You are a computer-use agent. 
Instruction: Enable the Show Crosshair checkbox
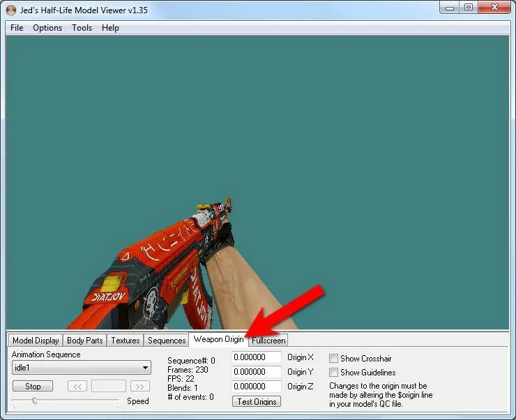point(333,358)
